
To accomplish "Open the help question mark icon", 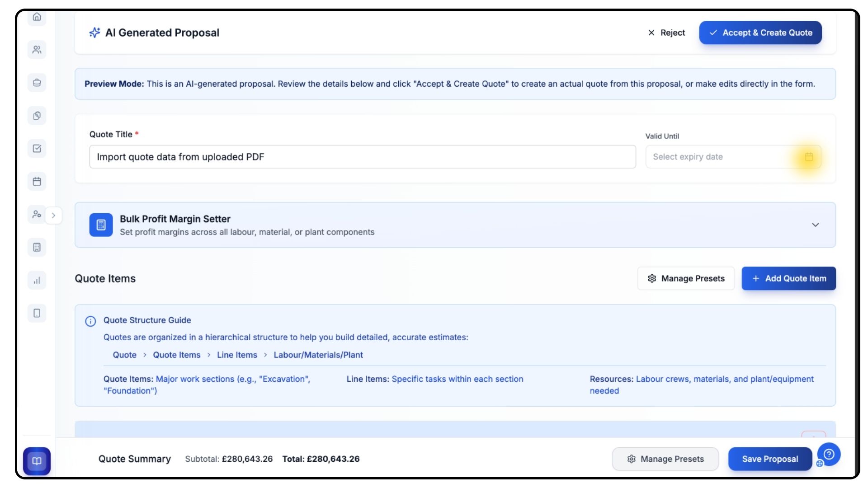I will click(829, 454).
